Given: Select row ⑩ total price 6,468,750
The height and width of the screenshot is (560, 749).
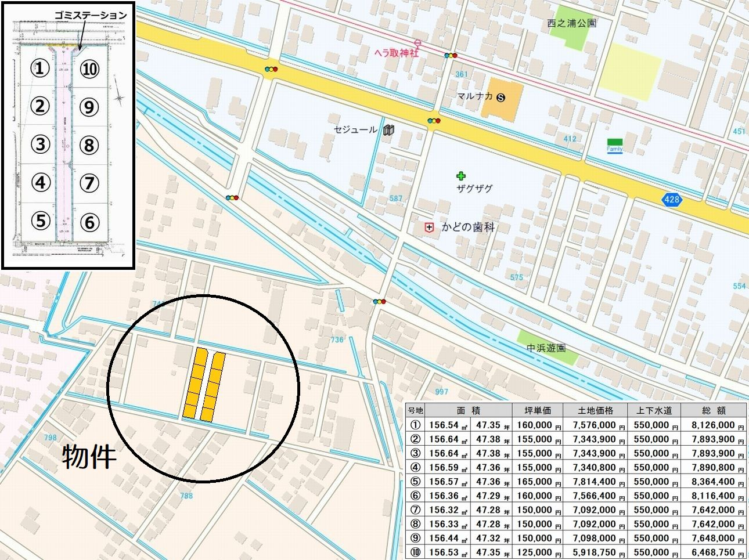Looking at the screenshot, I should click(713, 552).
